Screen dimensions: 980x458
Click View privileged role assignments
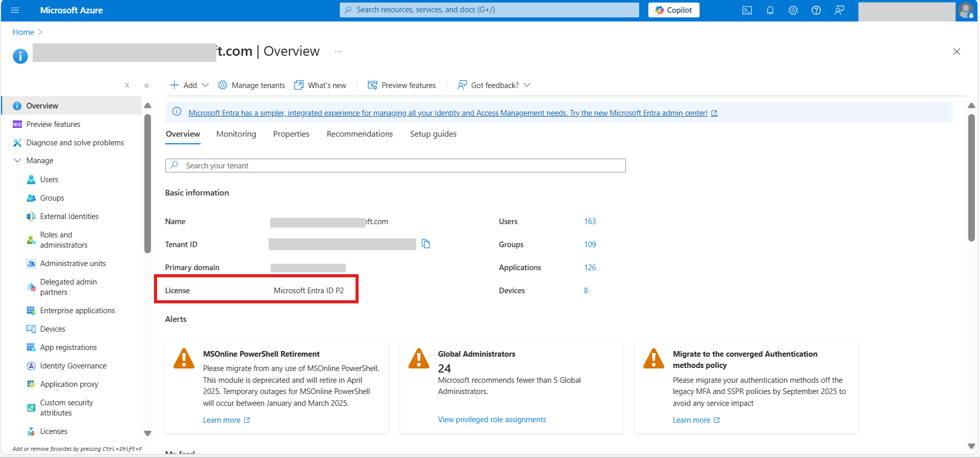pyautogui.click(x=492, y=420)
